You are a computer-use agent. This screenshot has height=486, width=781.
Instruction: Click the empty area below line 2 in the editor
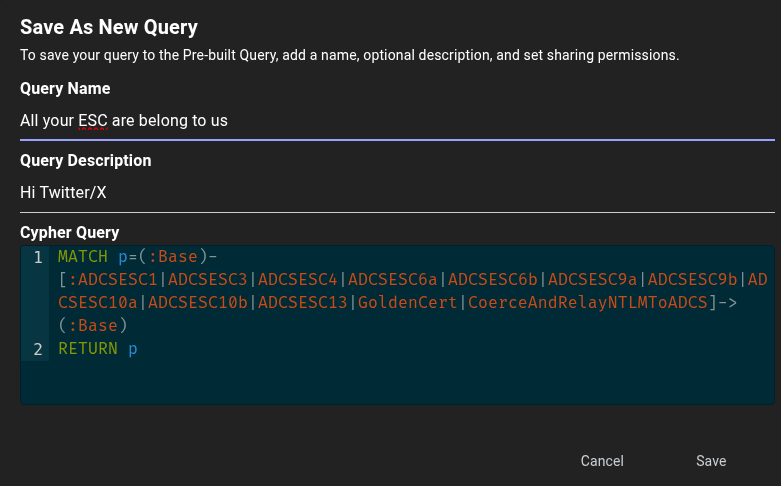pyautogui.click(x=400, y=385)
